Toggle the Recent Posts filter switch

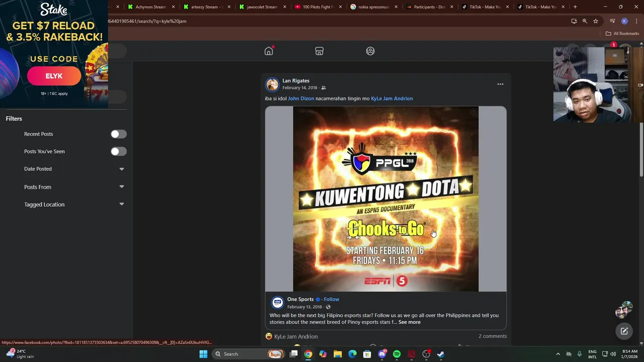click(x=118, y=134)
